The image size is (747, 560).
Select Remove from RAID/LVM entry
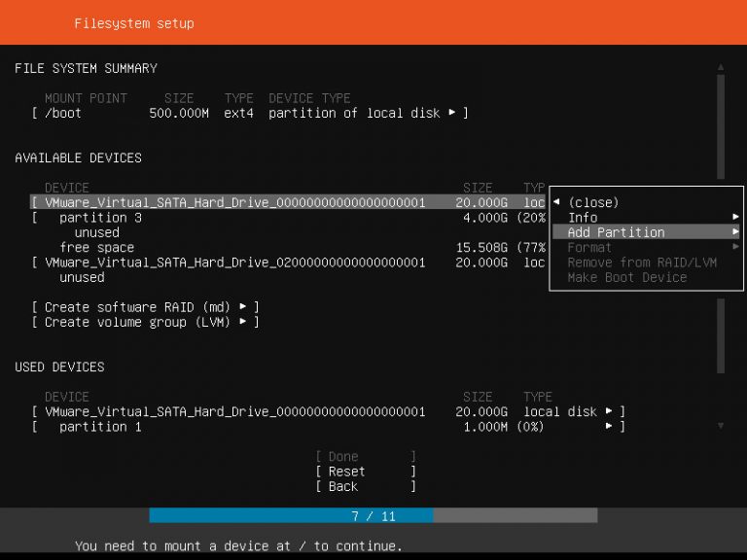(642, 262)
